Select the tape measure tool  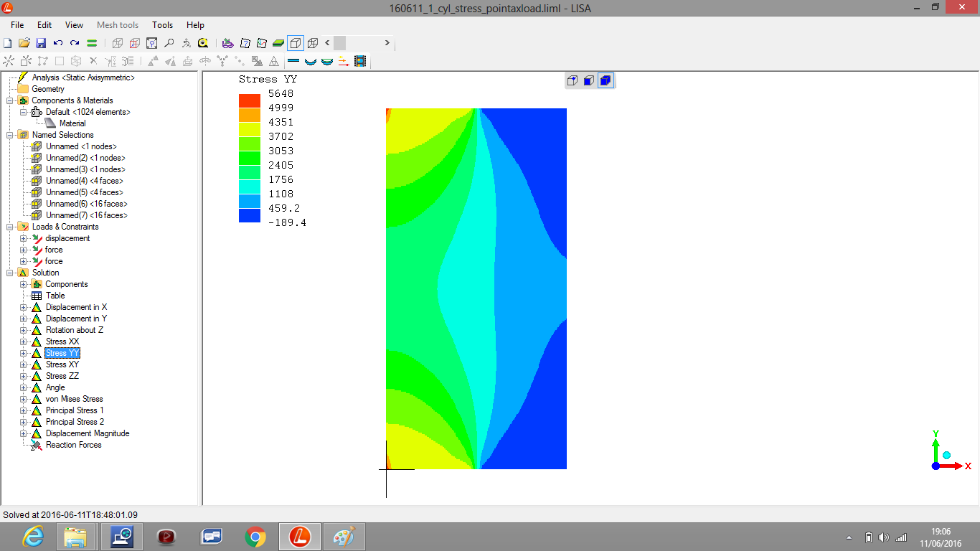[203, 43]
